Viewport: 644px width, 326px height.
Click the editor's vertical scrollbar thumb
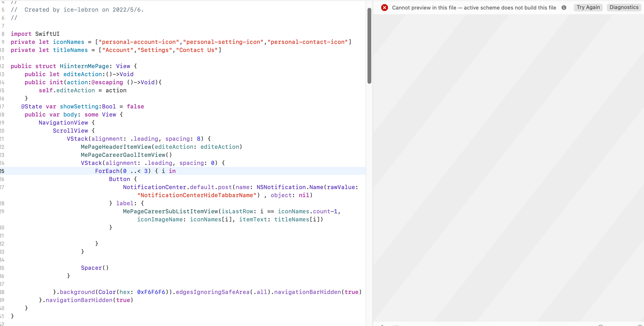[x=369, y=46]
